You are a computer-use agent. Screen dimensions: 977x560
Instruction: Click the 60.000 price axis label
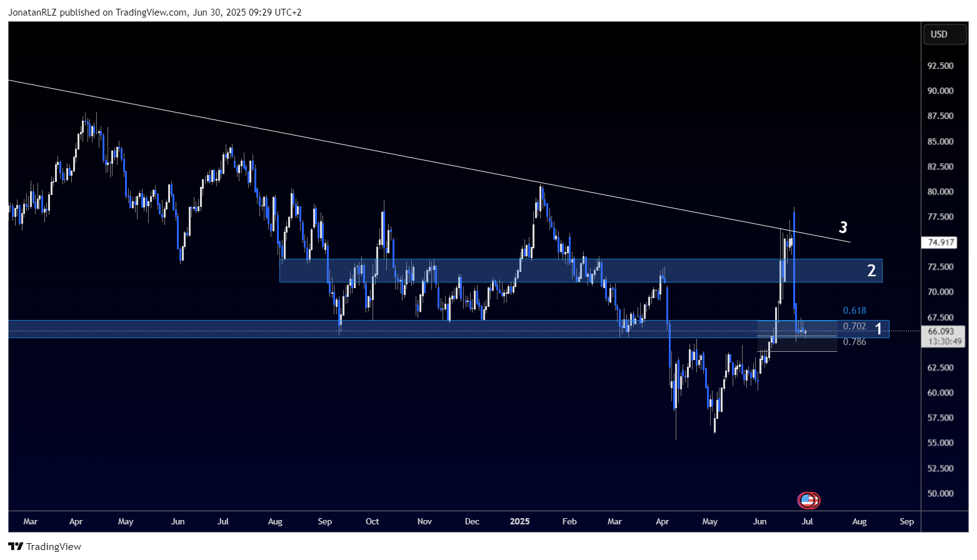(x=940, y=392)
